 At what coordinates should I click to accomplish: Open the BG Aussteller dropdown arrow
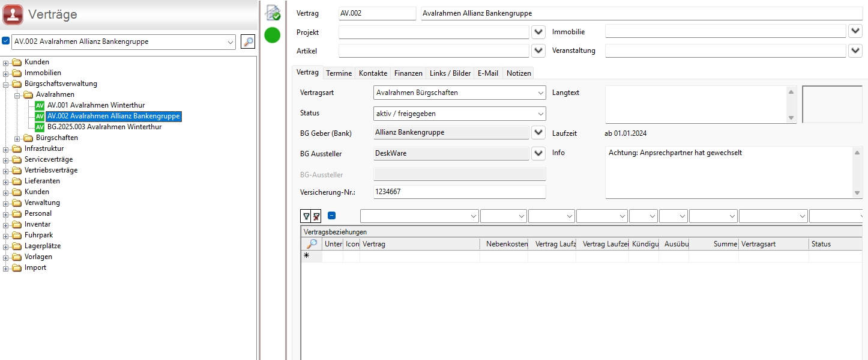click(x=538, y=153)
